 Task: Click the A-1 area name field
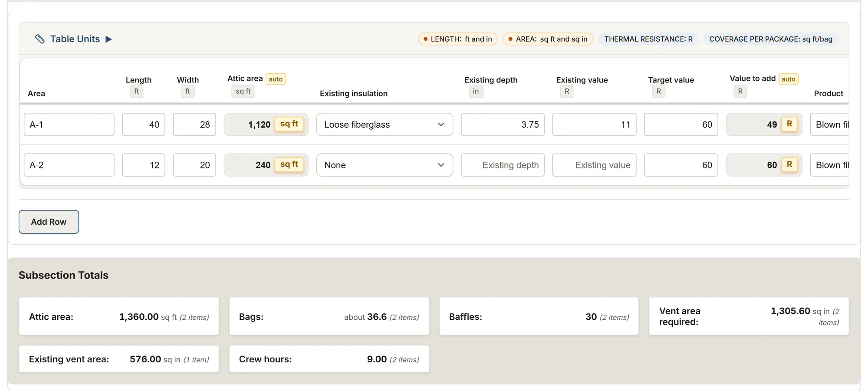(x=69, y=125)
